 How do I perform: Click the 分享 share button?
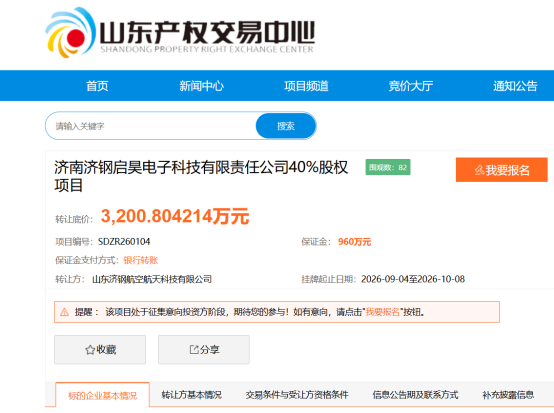(x=204, y=350)
